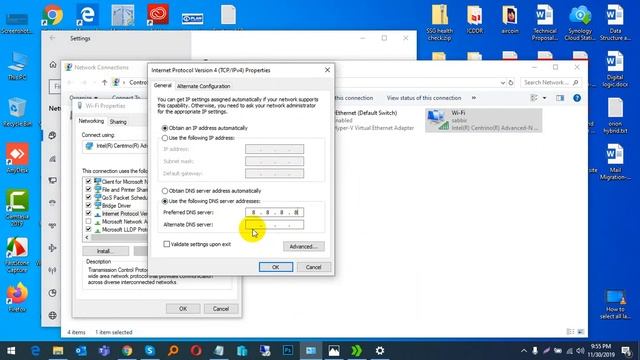
Task: Open Opera browser from taskbar
Action: [196, 351]
